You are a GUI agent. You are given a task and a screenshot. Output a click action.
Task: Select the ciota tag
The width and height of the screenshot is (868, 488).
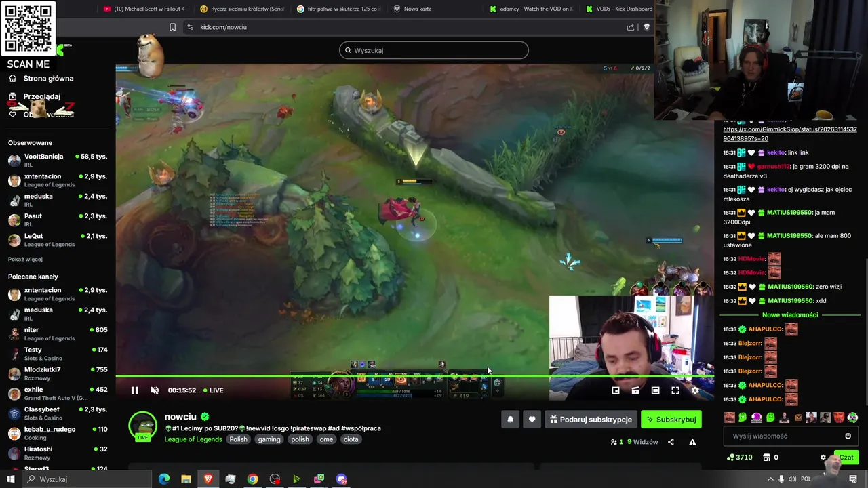pos(351,439)
